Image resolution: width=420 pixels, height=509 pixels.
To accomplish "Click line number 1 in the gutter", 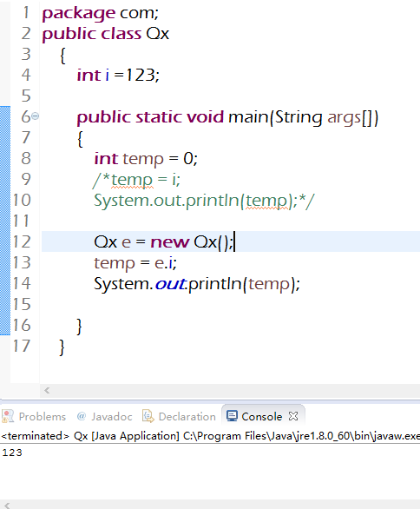I will 26,13.
